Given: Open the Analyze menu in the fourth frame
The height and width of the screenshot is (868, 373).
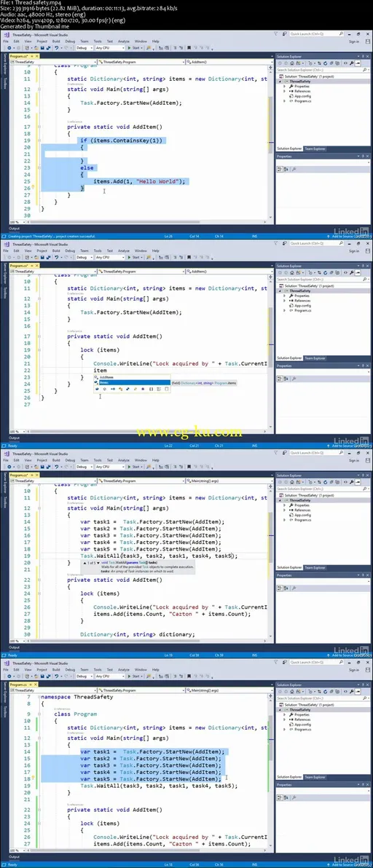Looking at the screenshot, I should (x=123, y=669).
